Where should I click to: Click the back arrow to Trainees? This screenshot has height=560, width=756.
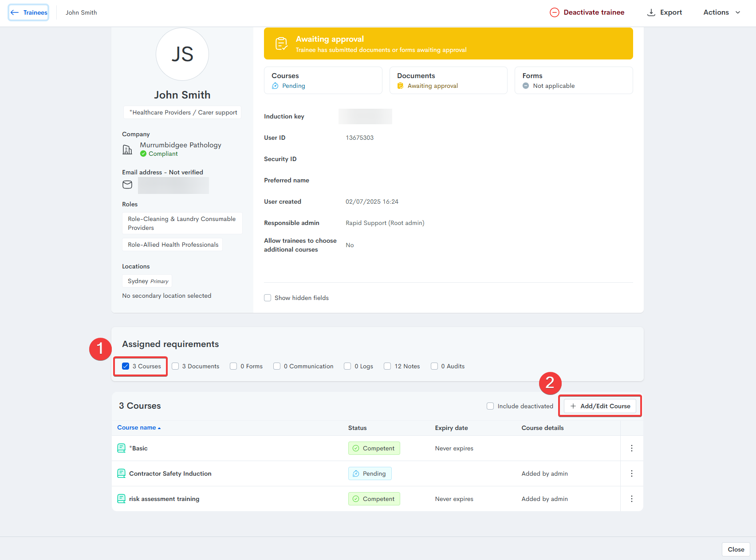click(x=15, y=12)
